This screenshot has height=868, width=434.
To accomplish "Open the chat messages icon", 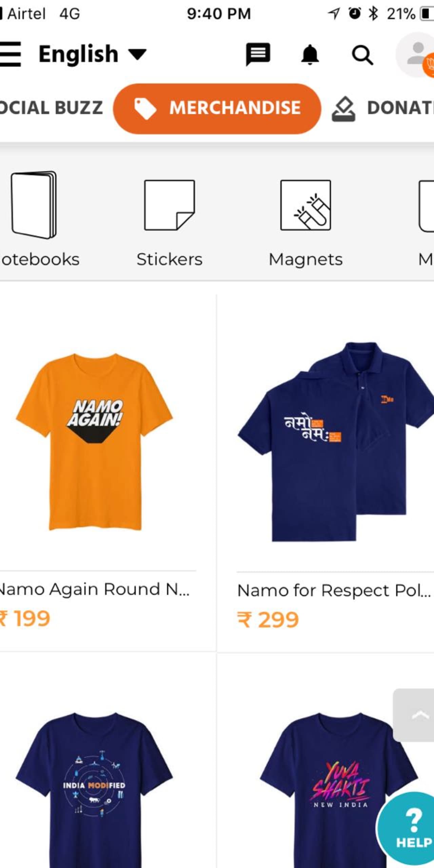I will click(x=258, y=54).
